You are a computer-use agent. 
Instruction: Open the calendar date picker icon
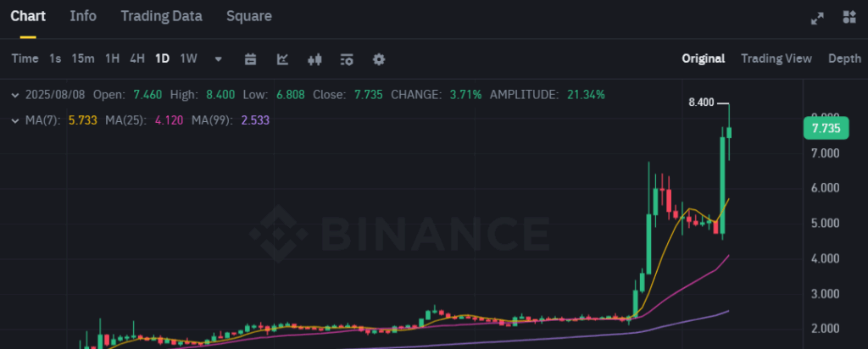coord(250,59)
